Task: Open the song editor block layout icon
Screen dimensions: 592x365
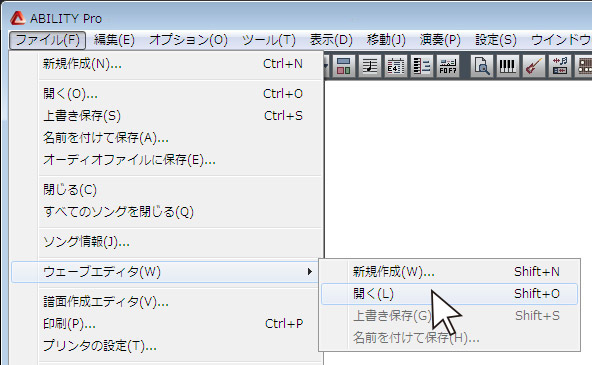Action: 344,66
